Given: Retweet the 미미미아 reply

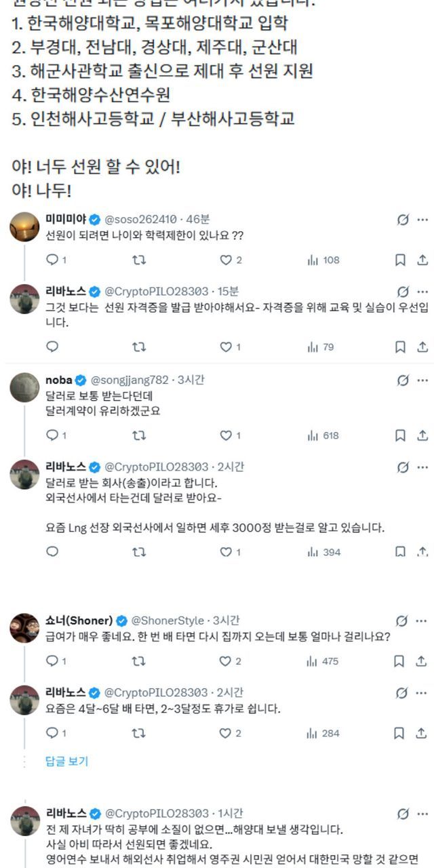Looking at the screenshot, I should [x=139, y=260].
